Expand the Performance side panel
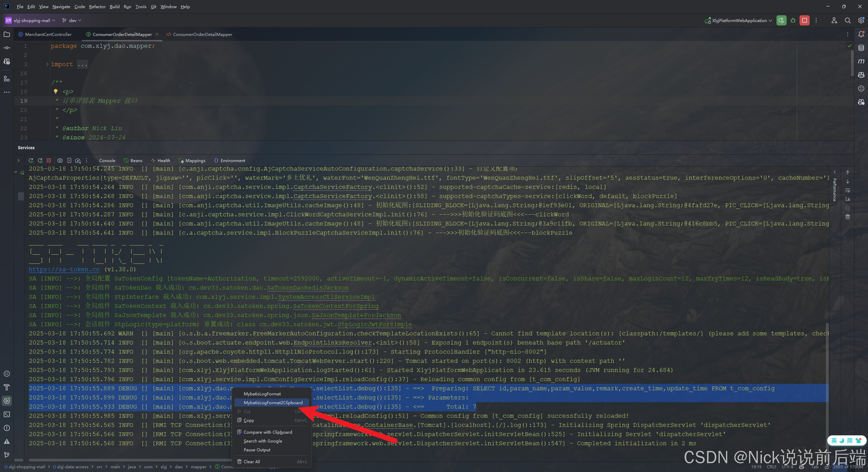The width and height of the screenshot is (868, 472). pyautogui.click(x=835, y=172)
